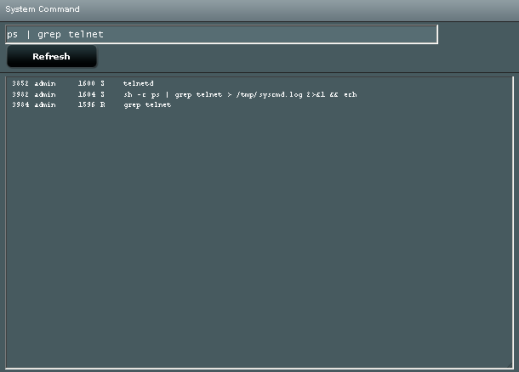Click the Refresh button
This screenshot has width=519, height=372.
click(52, 57)
